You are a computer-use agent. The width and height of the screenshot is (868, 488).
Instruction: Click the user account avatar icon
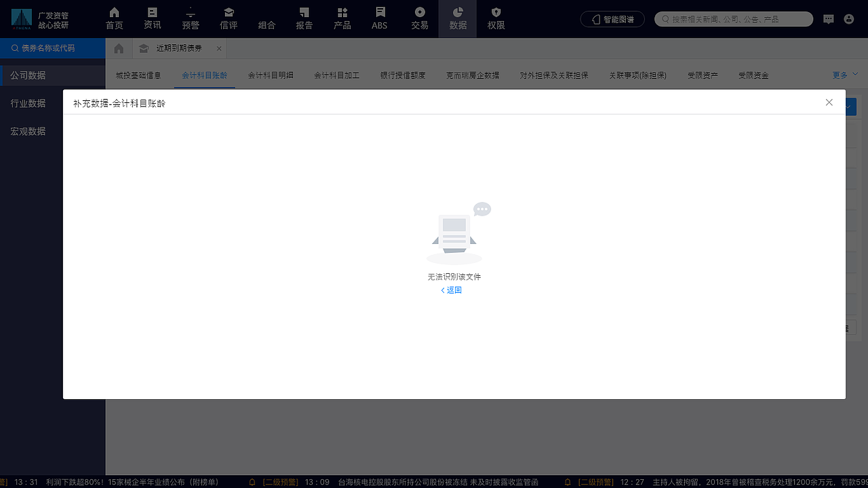point(849,19)
